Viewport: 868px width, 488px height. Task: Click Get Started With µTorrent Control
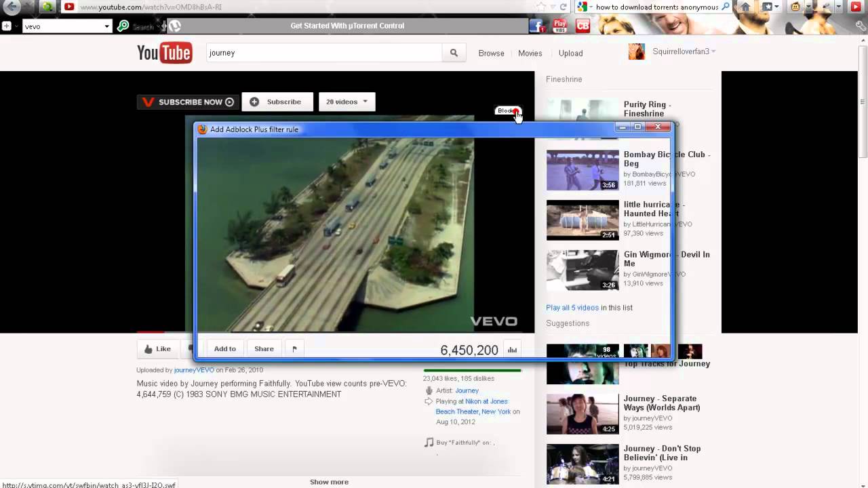tap(347, 26)
